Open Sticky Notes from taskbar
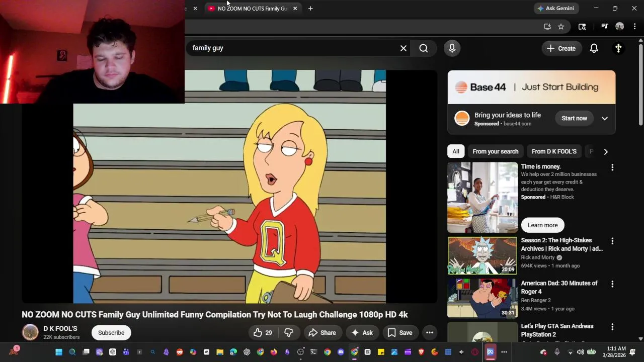The height and width of the screenshot is (362, 644). click(381, 352)
